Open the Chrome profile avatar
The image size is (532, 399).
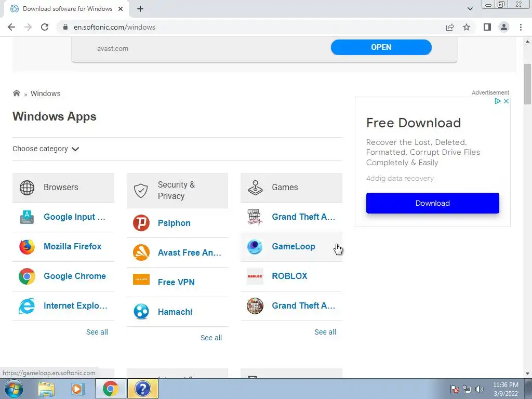pos(504,27)
